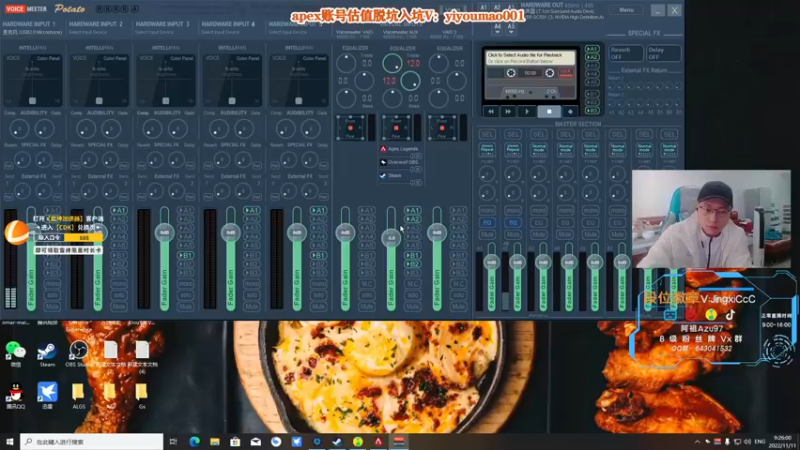Set Hardware Input 5 strip to mono

coord(318,284)
